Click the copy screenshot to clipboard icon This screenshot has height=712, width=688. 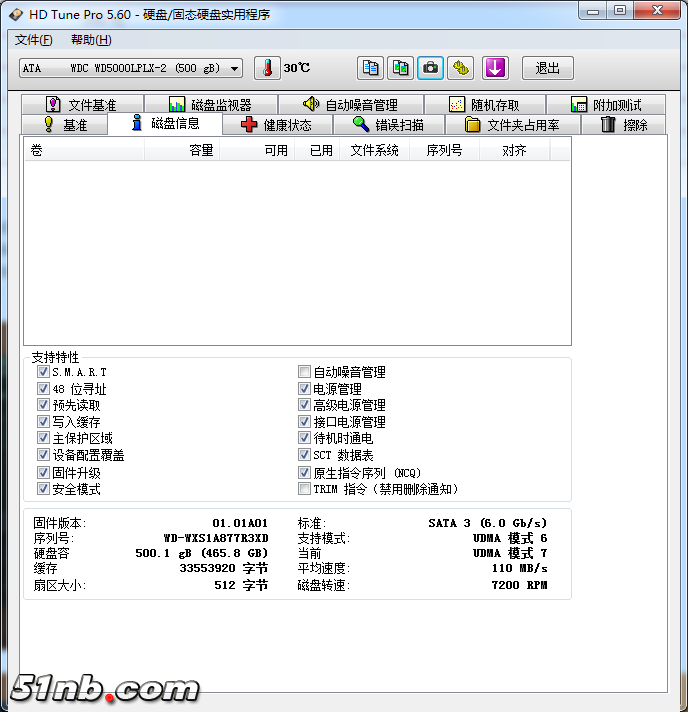401,68
